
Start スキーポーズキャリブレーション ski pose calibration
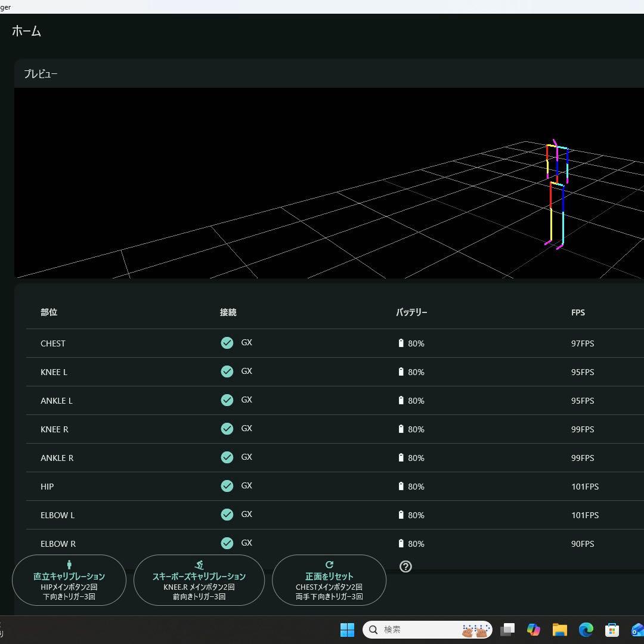click(199, 580)
